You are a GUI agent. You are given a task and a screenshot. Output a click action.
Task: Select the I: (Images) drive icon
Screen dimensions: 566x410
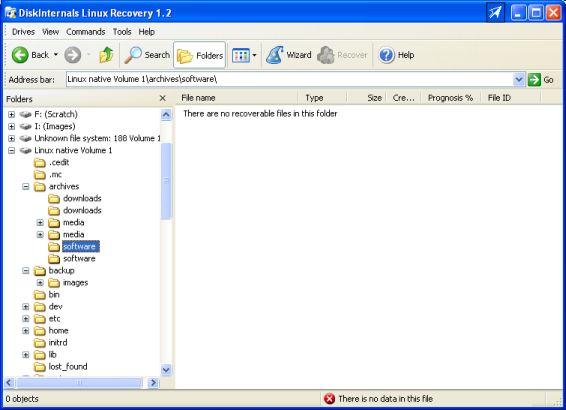click(26, 126)
